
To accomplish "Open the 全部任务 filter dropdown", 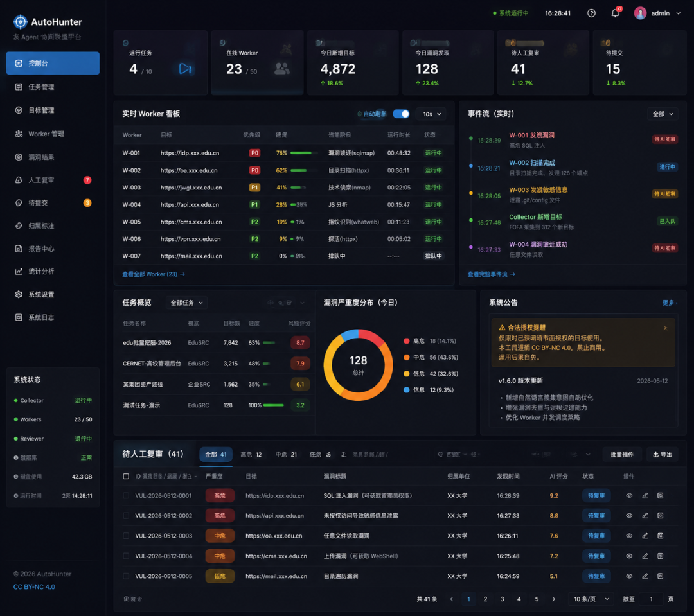I will tap(187, 303).
